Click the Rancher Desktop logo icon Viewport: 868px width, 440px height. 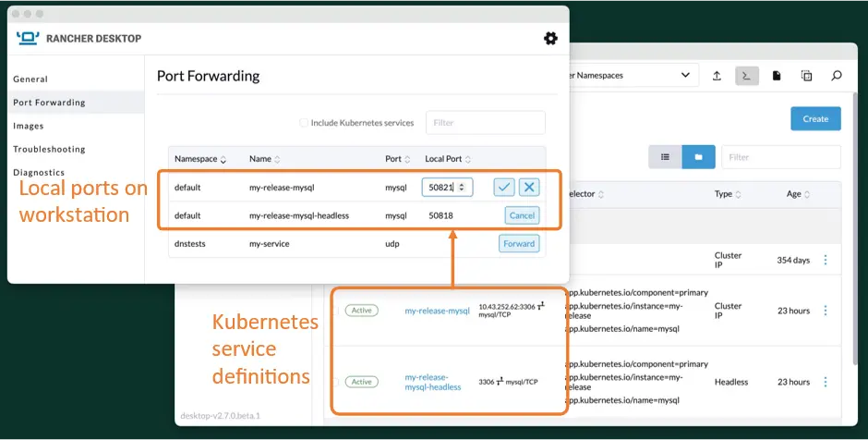(28, 38)
